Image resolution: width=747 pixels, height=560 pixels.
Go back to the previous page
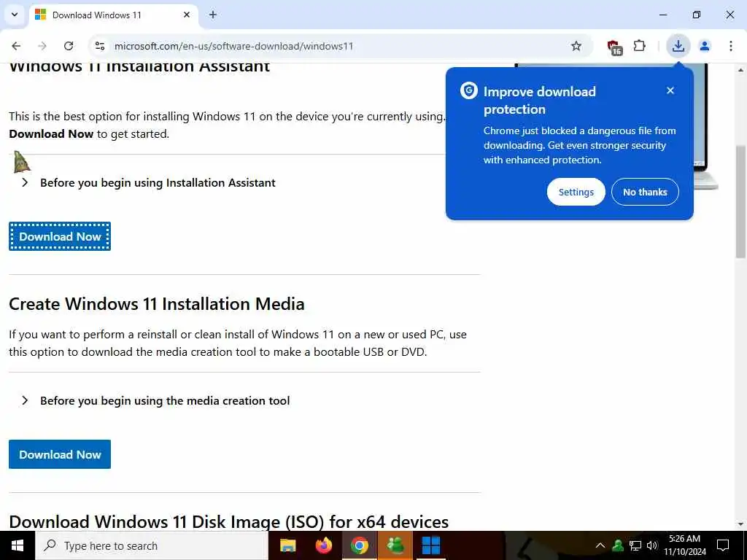click(16, 46)
